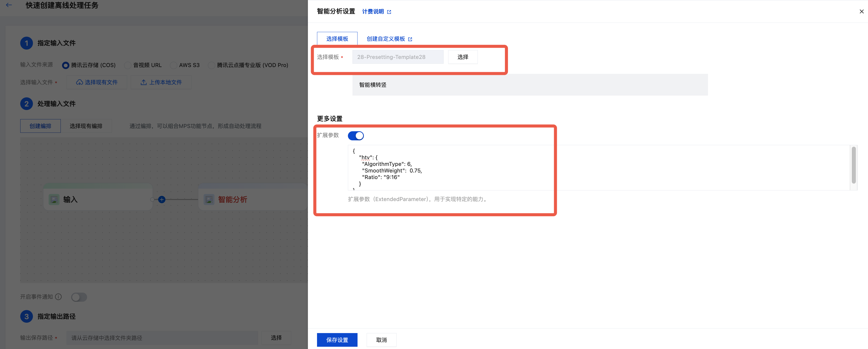
Task: Click the external link icon beside custom template
Action: pyautogui.click(x=410, y=39)
